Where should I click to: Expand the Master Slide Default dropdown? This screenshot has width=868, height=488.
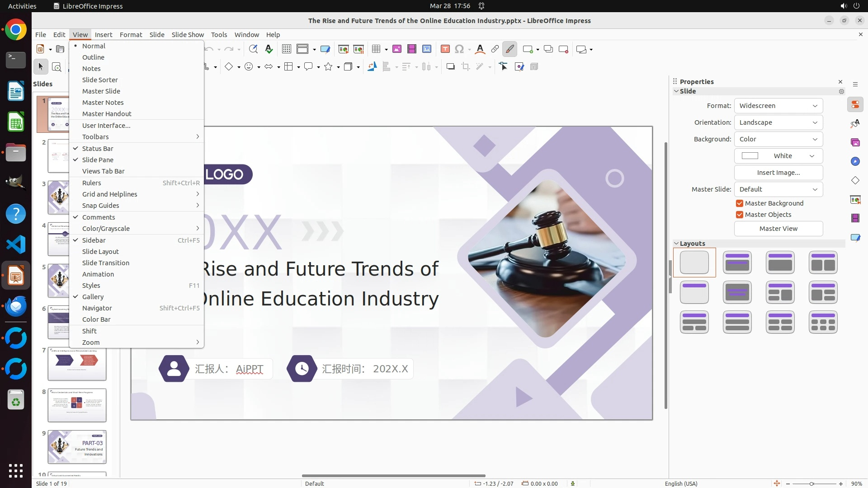(778, 189)
